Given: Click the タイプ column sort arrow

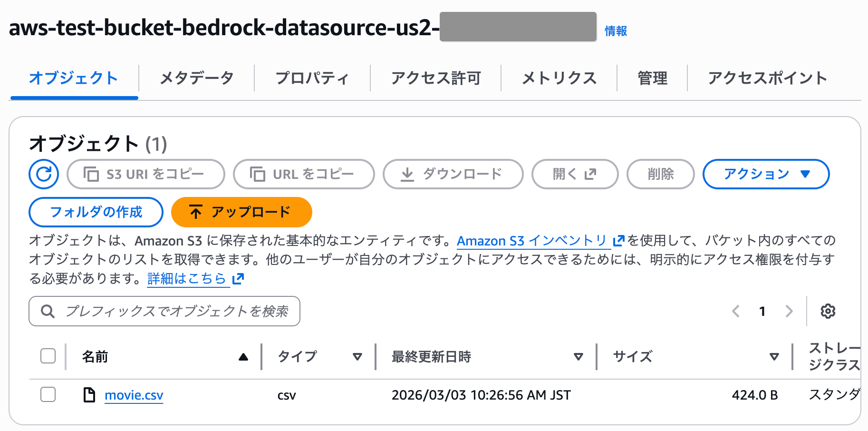Looking at the screenshot, I should [357, 357].
